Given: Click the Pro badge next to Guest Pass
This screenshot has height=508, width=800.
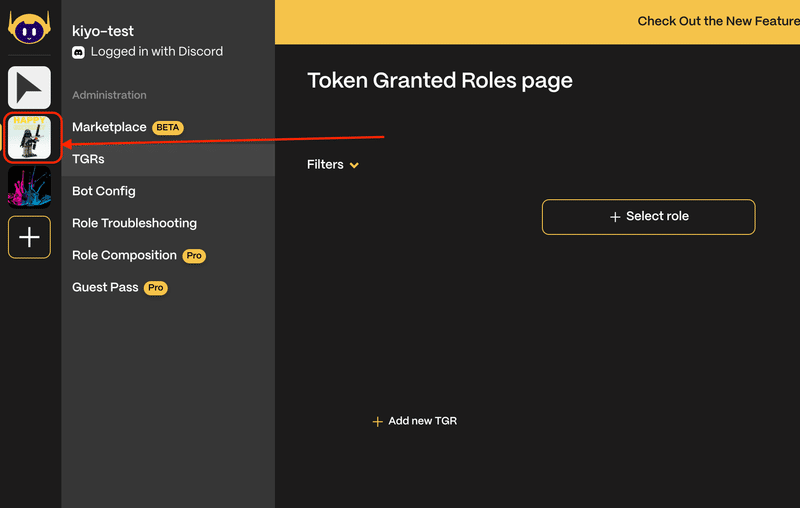Looking at the screenshot, I should click(x=156, y=288).
